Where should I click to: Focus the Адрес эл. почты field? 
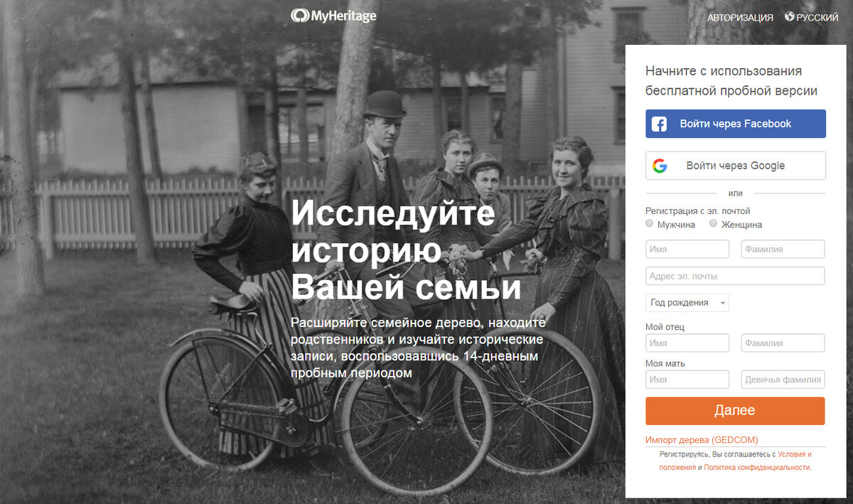click(x=735, y=276)
